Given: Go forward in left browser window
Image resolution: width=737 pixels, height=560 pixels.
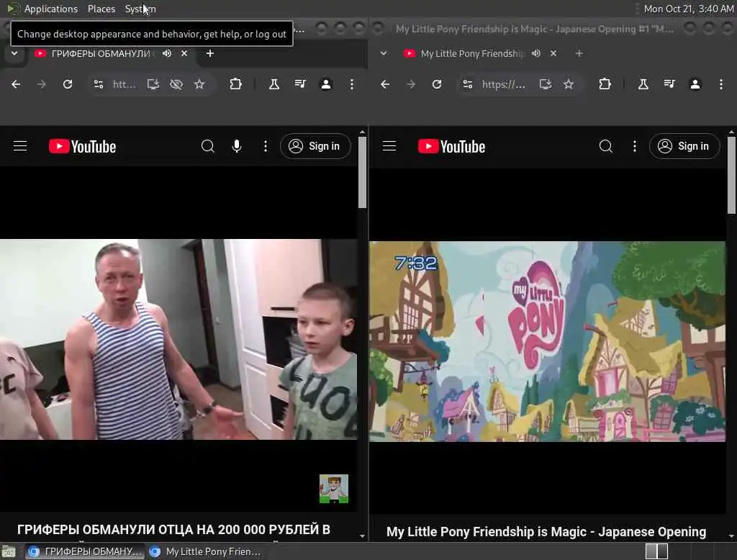Looking at the screenshot, I should [41, 84].
